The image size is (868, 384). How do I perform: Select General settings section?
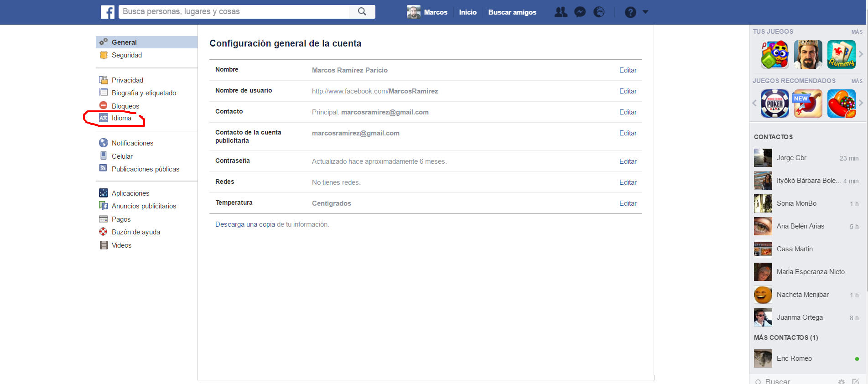coord(146,42)
